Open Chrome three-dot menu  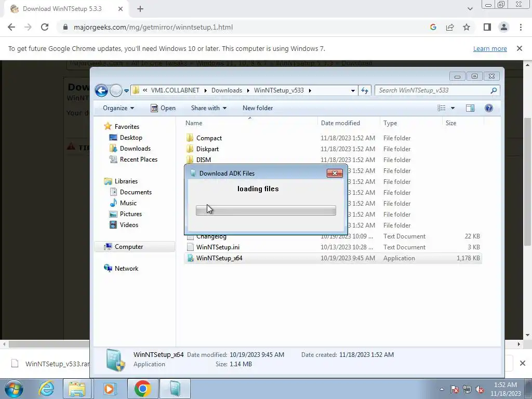pos(521,27)
